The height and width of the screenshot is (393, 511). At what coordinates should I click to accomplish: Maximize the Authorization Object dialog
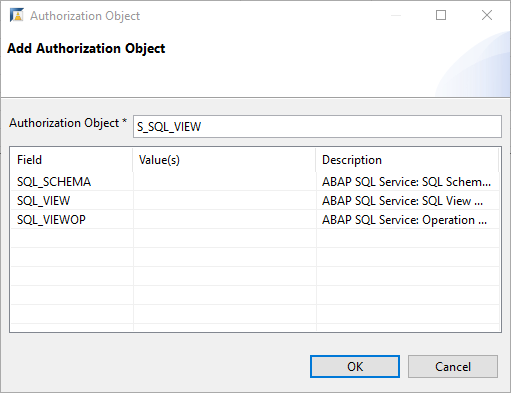441,15
